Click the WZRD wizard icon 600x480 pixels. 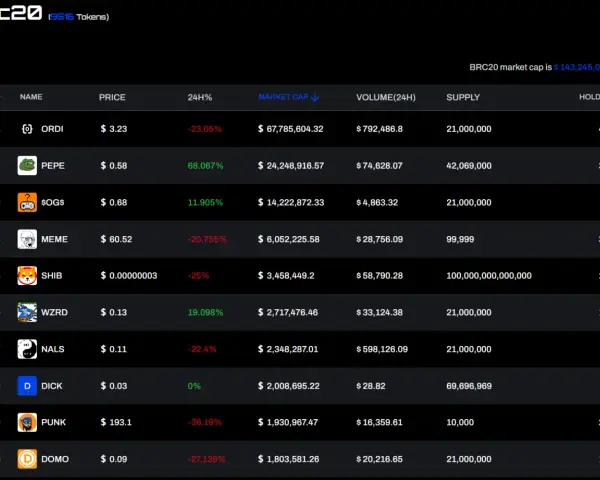pyautogui.click(x=27, y=312)
